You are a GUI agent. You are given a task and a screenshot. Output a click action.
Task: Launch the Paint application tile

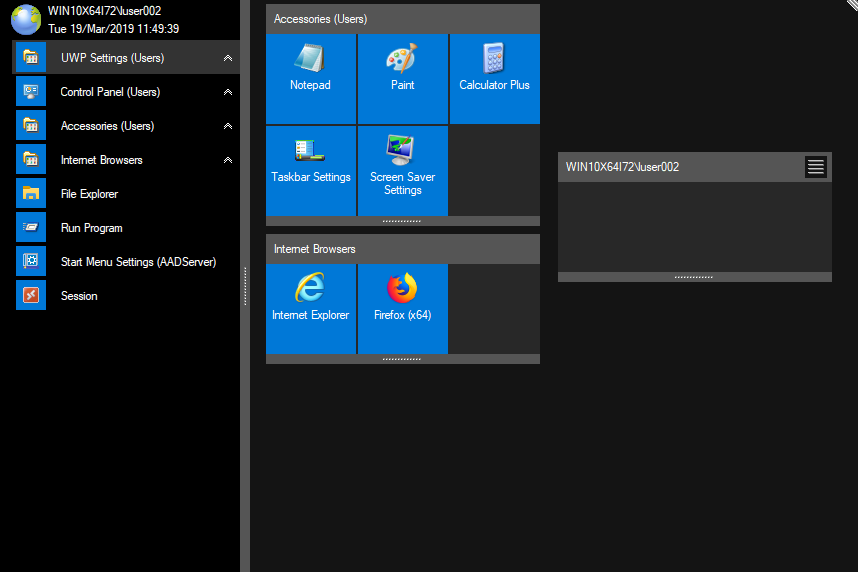(x=402, y=78)
